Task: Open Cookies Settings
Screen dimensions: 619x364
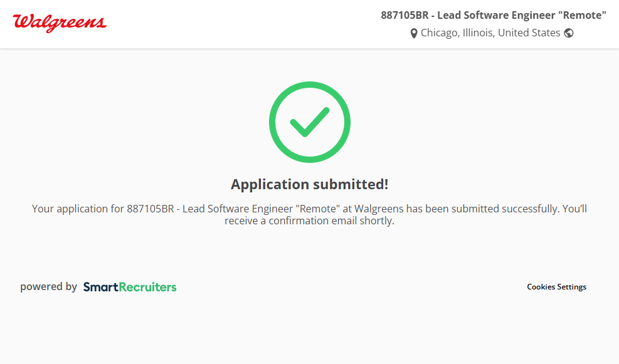Action: click(556, 287)
